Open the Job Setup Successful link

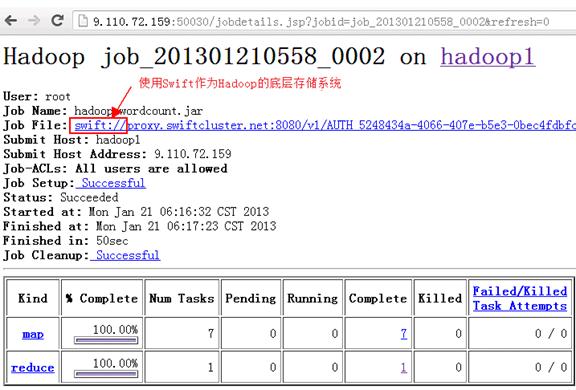pyautogui.click(x=113, y=183)
